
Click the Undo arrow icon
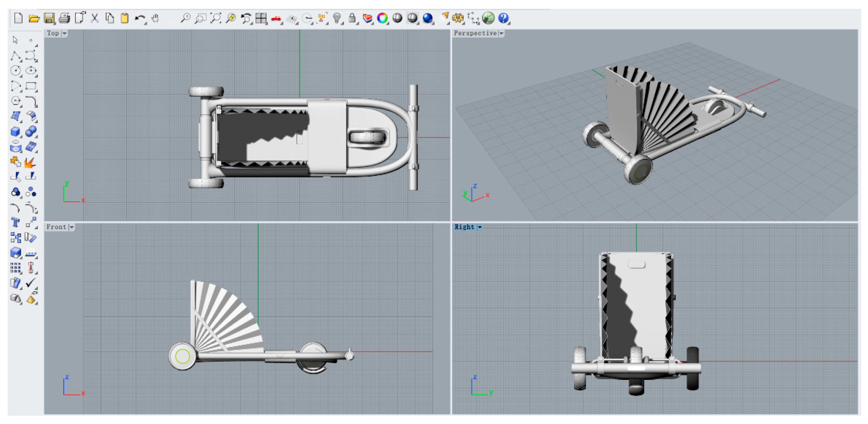tap(140, 18)
